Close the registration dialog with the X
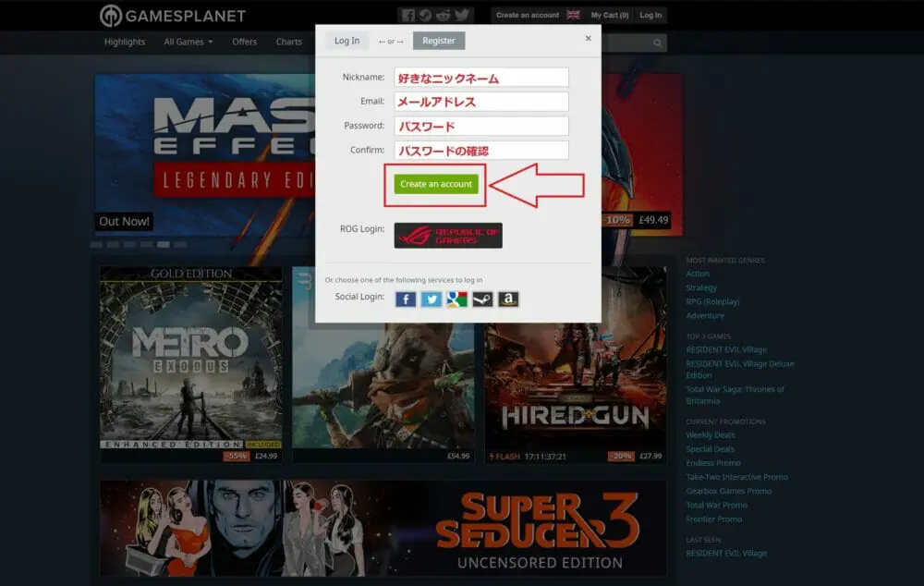This screenshot has height=586, width=924. point(588,39)
